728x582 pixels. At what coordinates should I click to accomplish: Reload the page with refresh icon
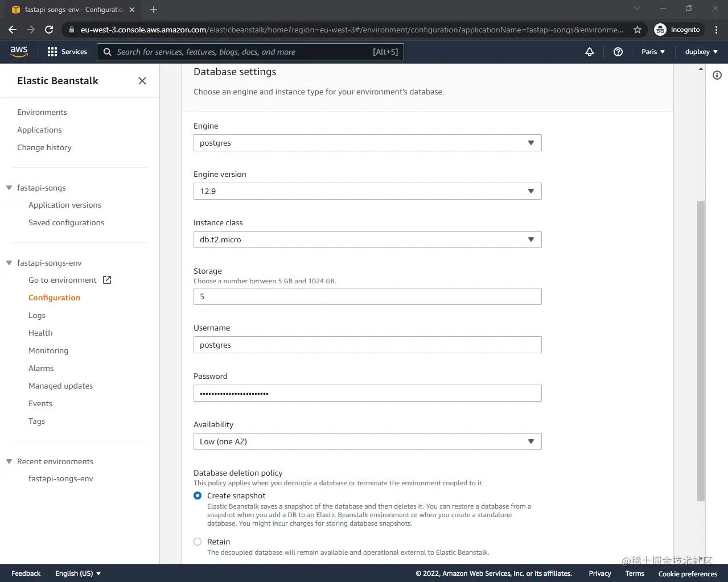[49, 30]
